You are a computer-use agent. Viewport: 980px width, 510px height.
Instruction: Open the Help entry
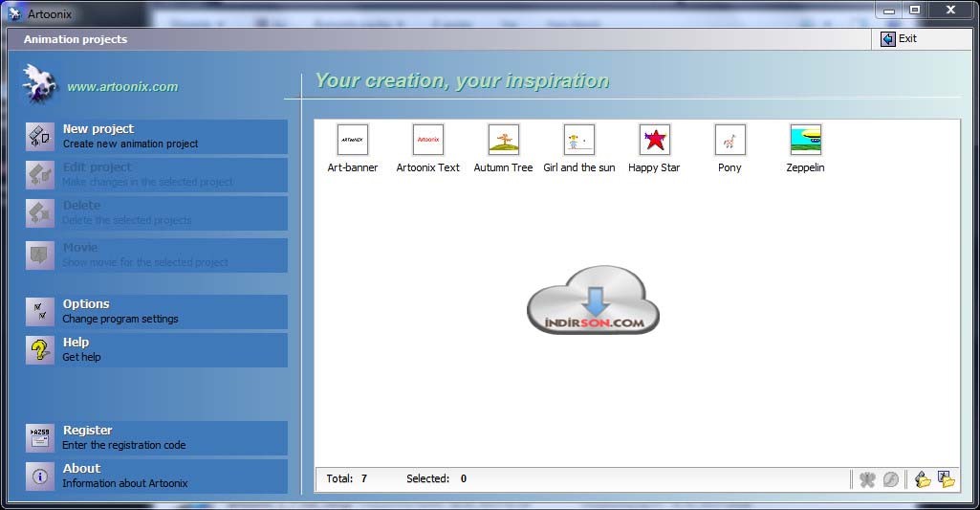tap(156, 349)
